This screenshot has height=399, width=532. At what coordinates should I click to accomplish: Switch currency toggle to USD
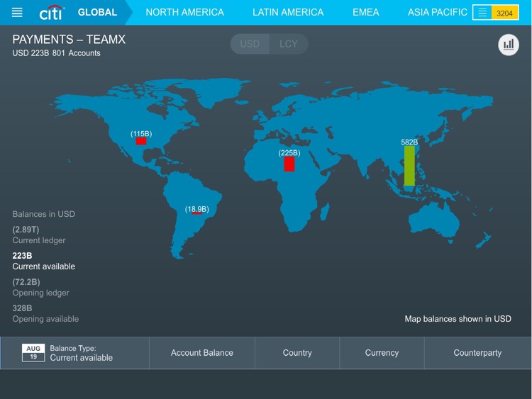click(250, 44)
